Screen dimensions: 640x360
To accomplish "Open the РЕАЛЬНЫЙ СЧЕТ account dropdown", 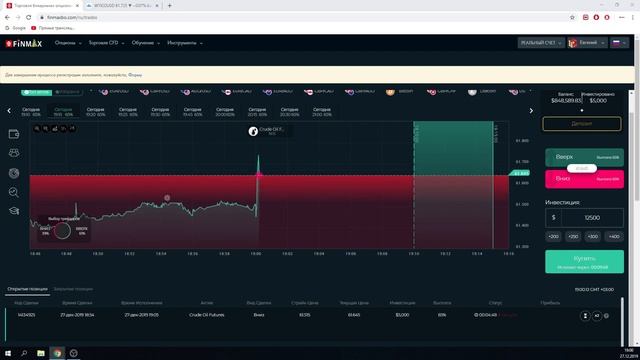I will pos(541,43).
